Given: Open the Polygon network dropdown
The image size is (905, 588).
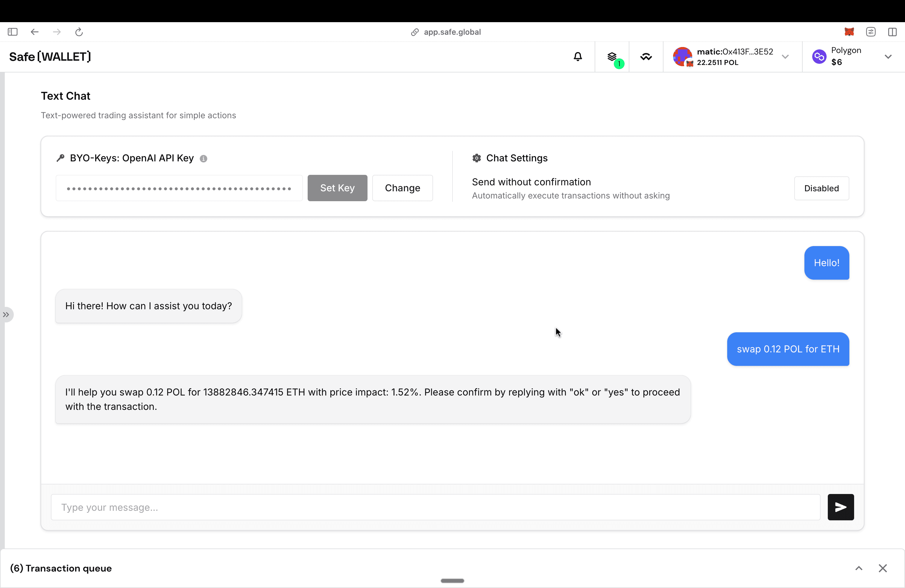Looking at the screenshot, I should tap(888, 57).
